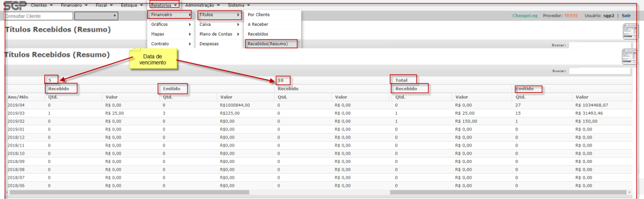This screenshot has height=199, width=644.
Task: Open the ChangeLog link
Action: coord(525,16)
